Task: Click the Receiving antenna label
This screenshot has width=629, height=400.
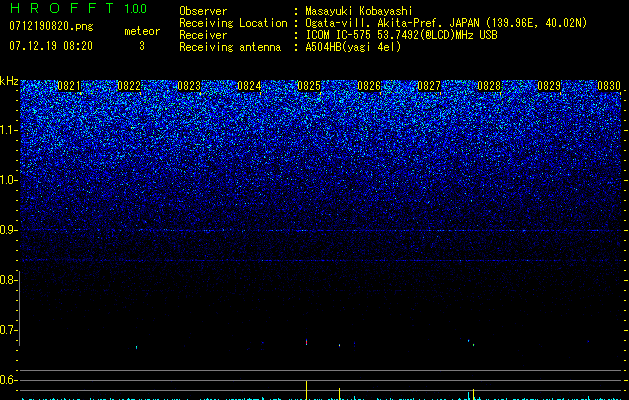Action: point(230,47)
